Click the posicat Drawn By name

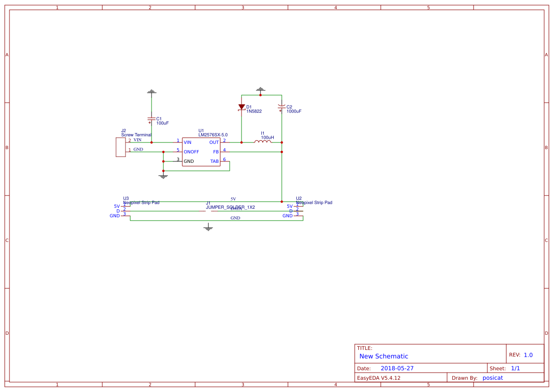[x=492, y=377]
